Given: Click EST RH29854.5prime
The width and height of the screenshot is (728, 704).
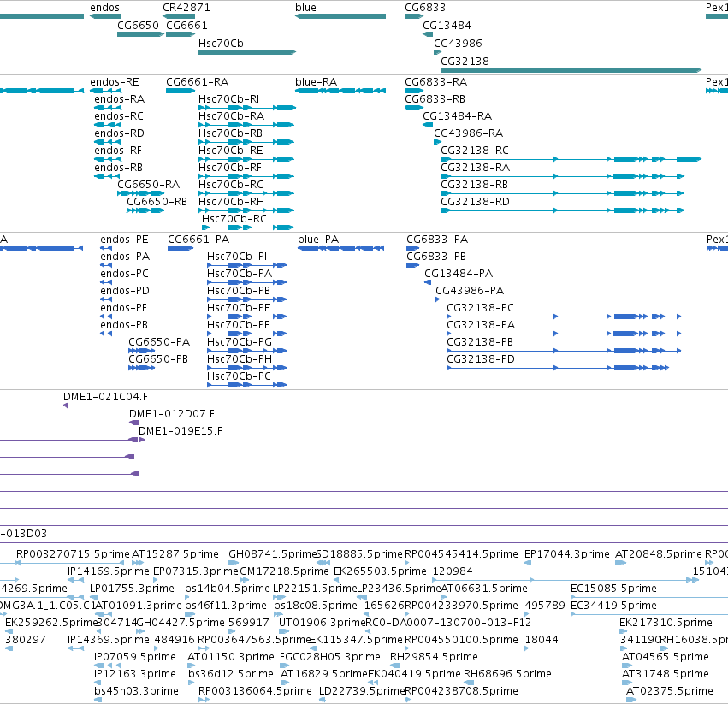Looking at the screenshot, I should point(434,657).
